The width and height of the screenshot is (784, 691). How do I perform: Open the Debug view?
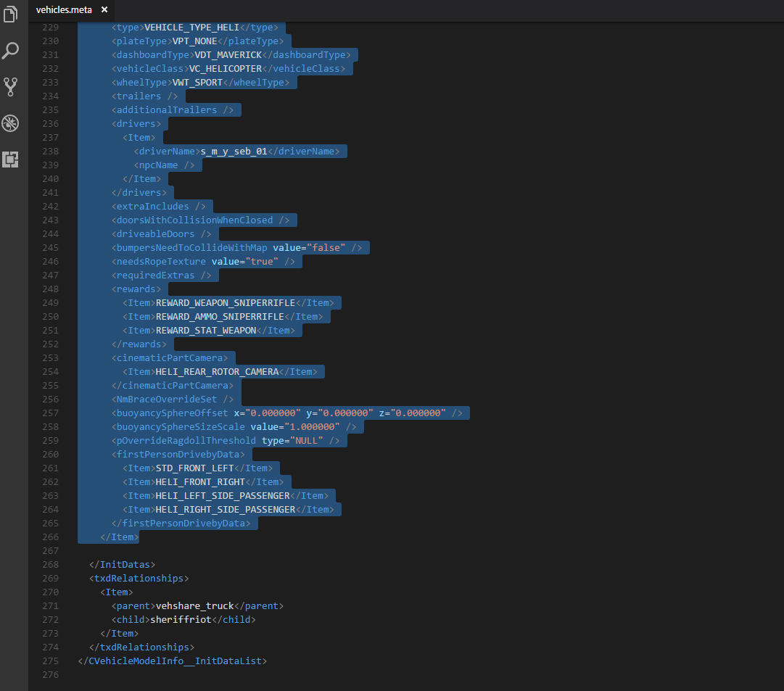[10, 123]
